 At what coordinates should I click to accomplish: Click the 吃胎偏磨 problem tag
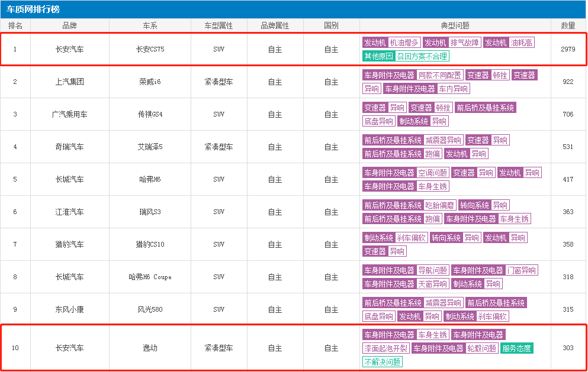coord(440,205)
